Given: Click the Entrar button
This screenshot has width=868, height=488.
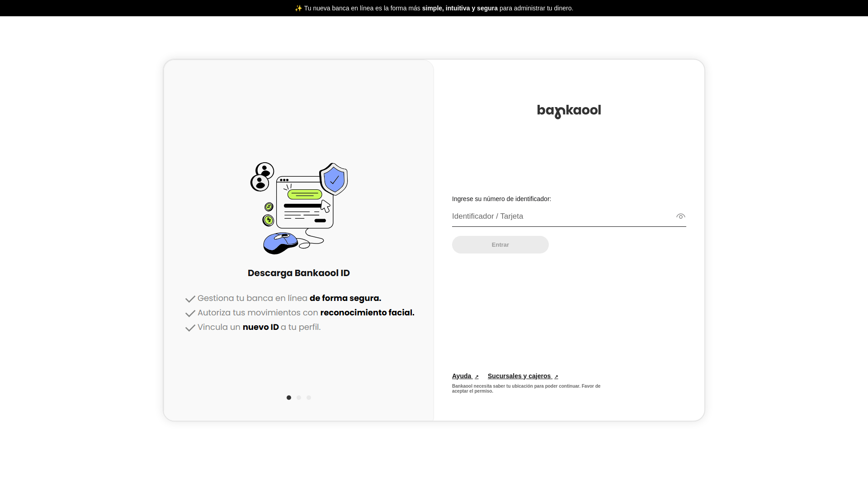Looking at the screenshot, I should 500,245.
